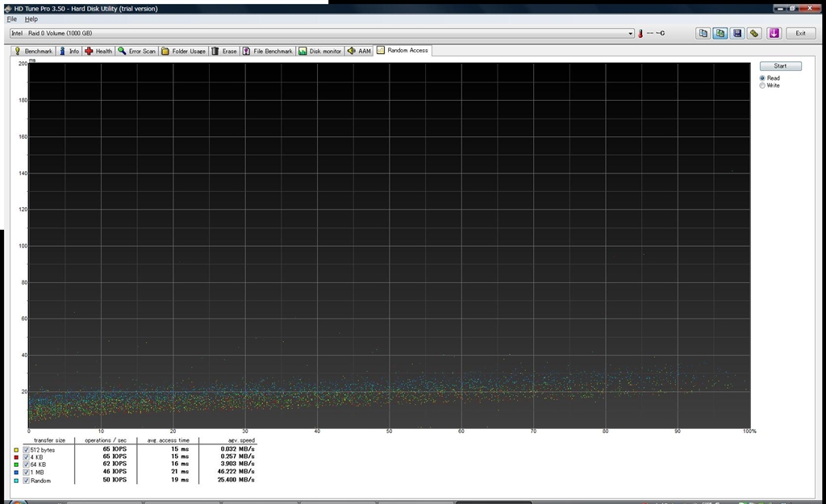Open the File menu
The width and height of the screenshot is (826, 504).
pos(11,19)
